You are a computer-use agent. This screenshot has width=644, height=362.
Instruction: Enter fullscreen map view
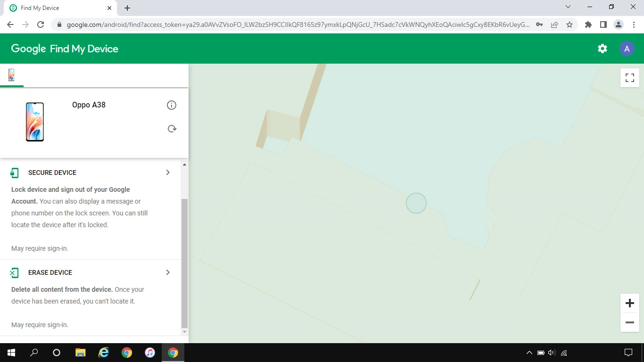629,77
